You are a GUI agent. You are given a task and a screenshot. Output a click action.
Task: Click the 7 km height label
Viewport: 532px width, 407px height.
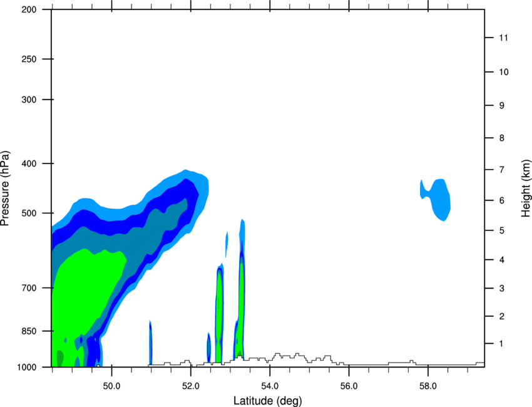pos(502,170)
